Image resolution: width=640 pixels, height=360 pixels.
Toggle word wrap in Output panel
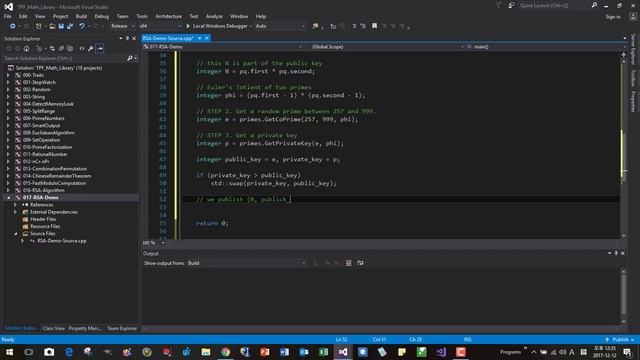click(x=360, y=263)
